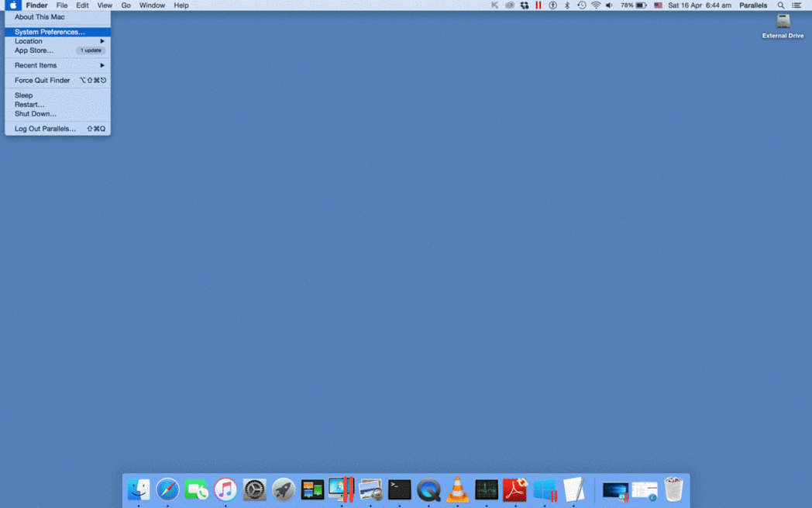Expand the Location submenu
The height and width of the screenshot is (508, 812).
coord(29,41)
